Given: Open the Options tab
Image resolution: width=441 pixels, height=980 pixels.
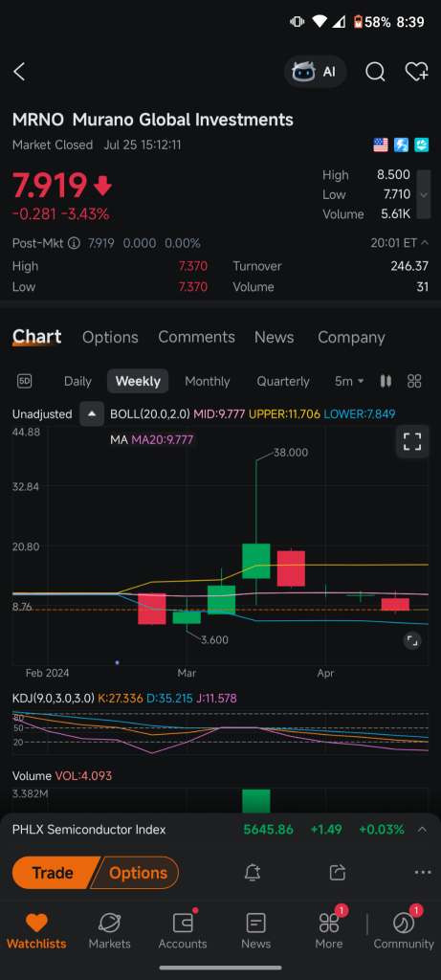Looking at the screenshot, I should click(110, 338).
